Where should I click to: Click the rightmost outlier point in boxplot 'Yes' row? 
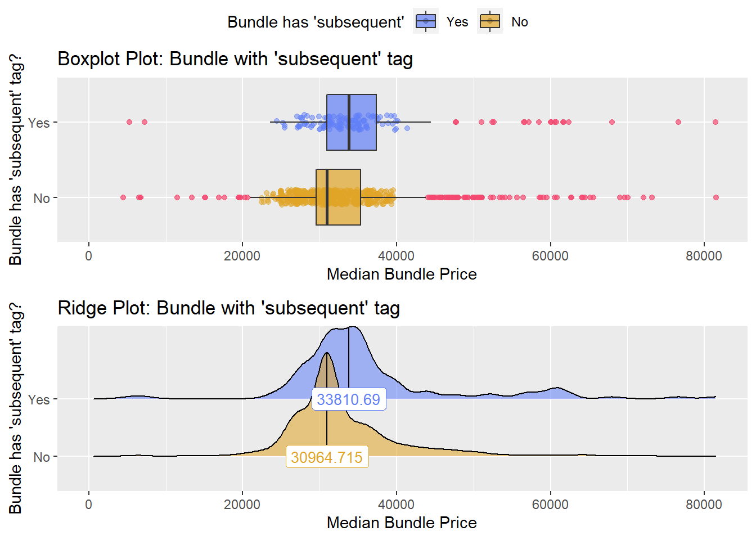pyautogui.click(x=715, y=122)
